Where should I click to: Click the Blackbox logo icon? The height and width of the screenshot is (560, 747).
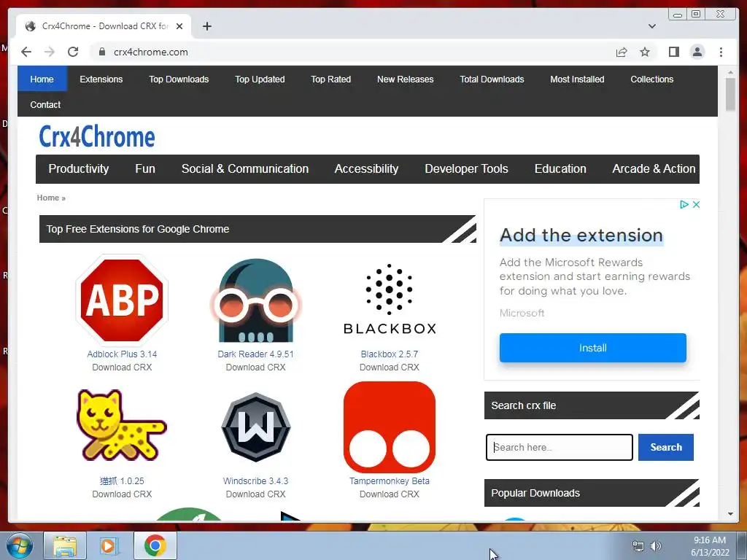(390, 299)
